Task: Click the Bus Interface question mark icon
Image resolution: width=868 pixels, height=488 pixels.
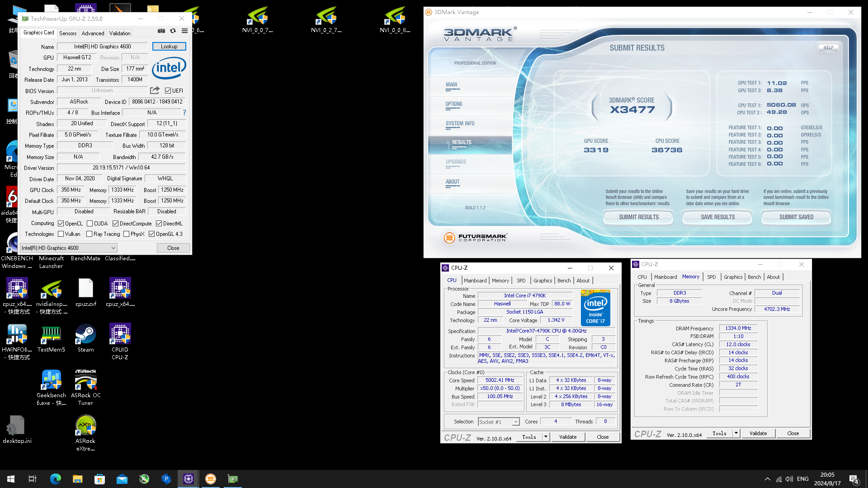Action: click(x=184, y=113)
